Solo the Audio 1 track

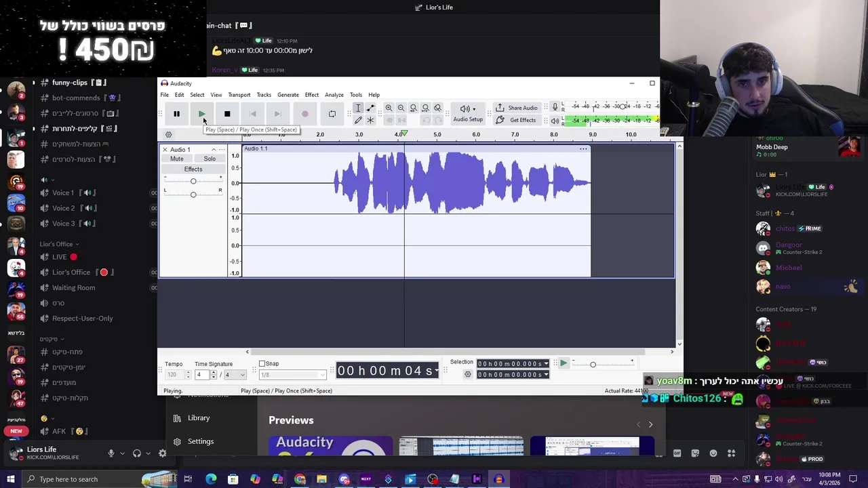coord(210,159)
